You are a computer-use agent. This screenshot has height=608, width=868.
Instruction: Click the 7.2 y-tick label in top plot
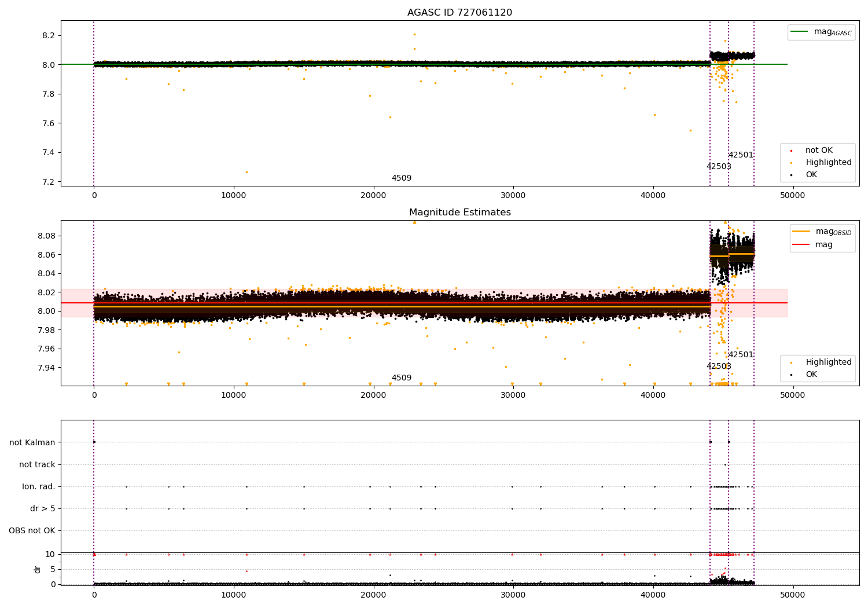[x=49, y=182]
